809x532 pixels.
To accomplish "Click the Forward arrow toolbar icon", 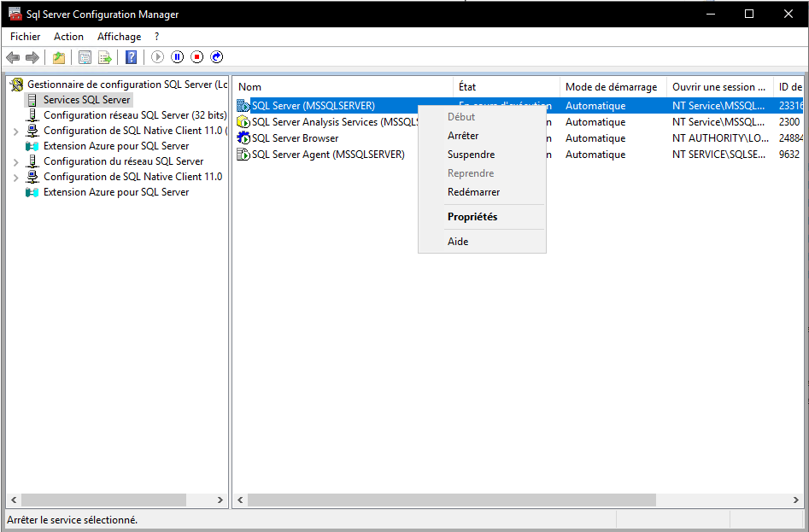I will [x=32, y=57].
